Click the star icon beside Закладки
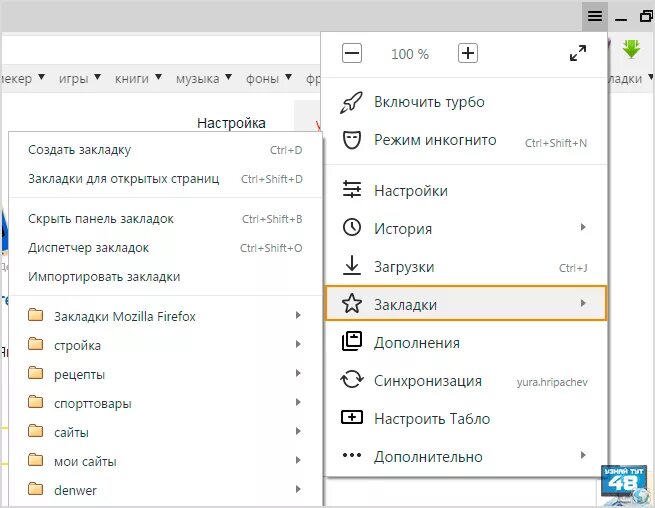 352,304
